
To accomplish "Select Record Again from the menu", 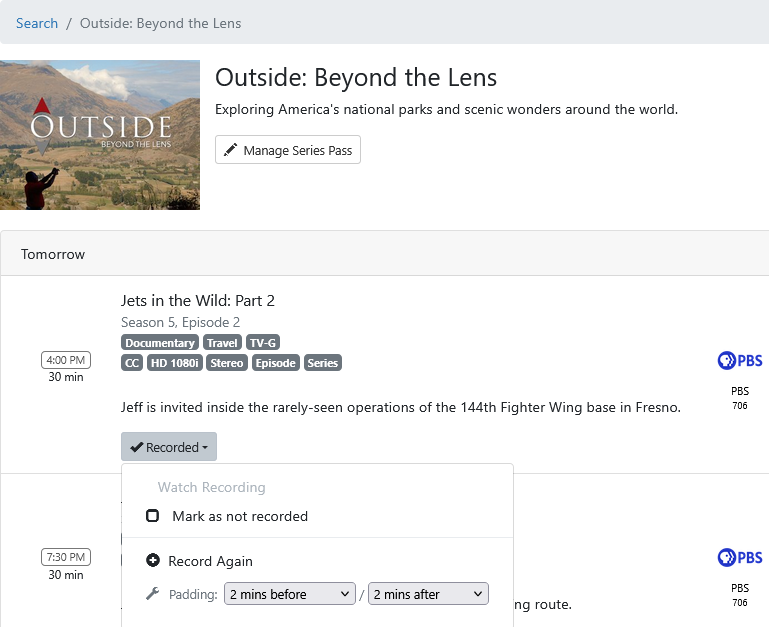I will tap(210, 561).
